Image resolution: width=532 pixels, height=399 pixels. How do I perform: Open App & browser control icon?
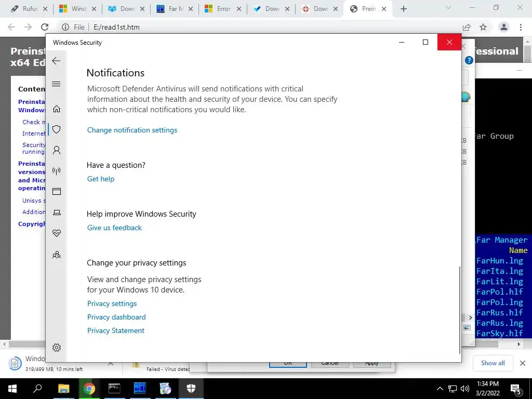click(57, 191)
